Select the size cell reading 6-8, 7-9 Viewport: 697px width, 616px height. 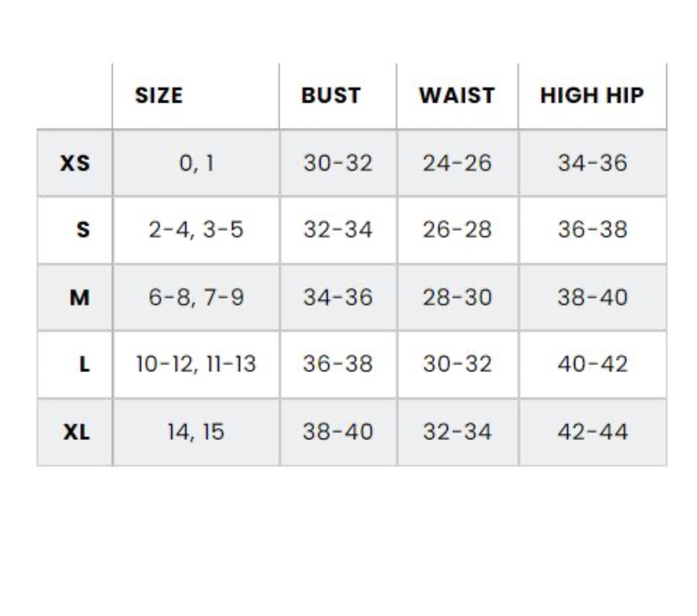click(196, 297)
